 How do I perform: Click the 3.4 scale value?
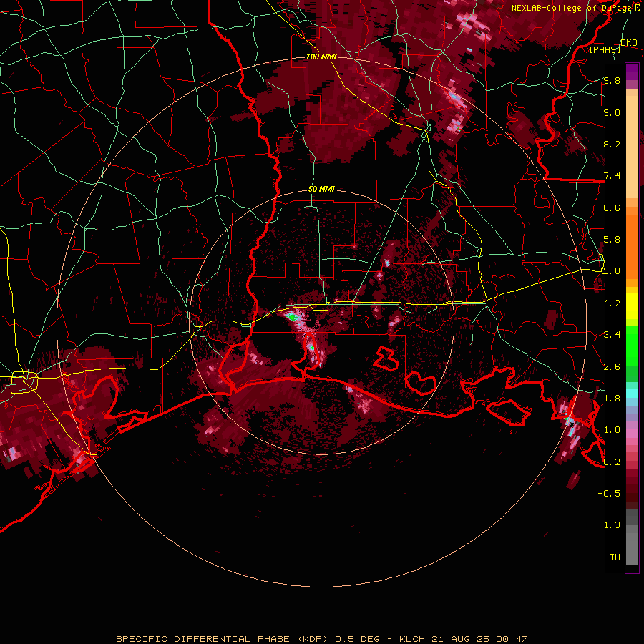[x=612, y=335]
